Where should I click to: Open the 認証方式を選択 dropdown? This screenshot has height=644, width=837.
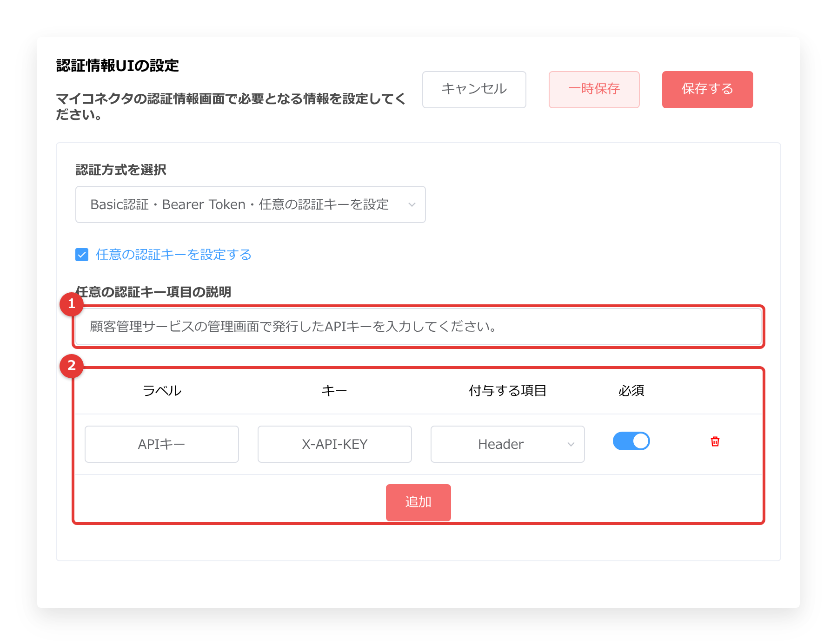point(251,204)
